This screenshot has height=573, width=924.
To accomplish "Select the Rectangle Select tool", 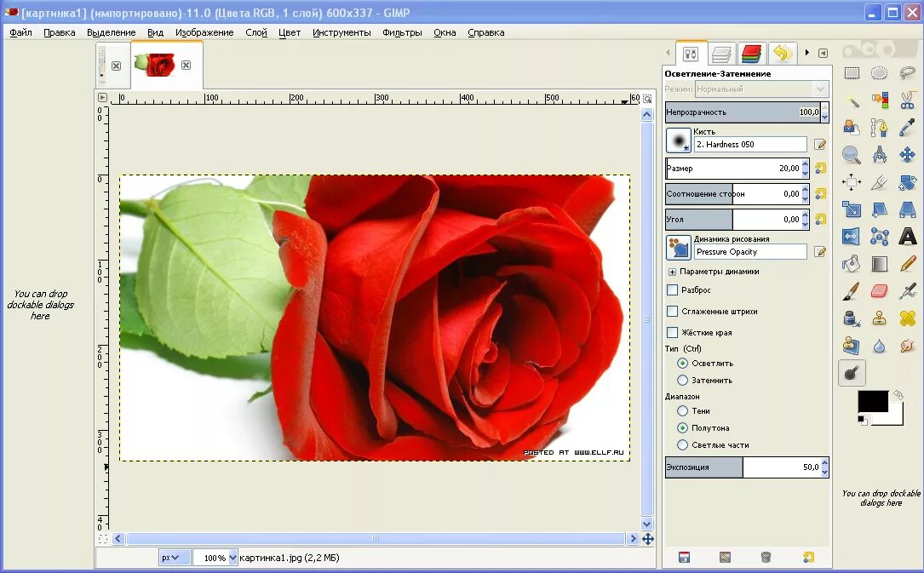I will point(852,73).
